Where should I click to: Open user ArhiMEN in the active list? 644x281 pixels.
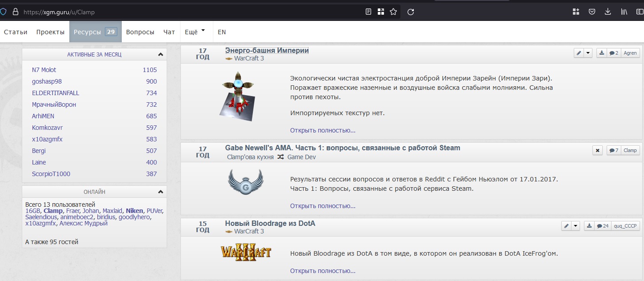pyautogui.click(x=44, y=116)
